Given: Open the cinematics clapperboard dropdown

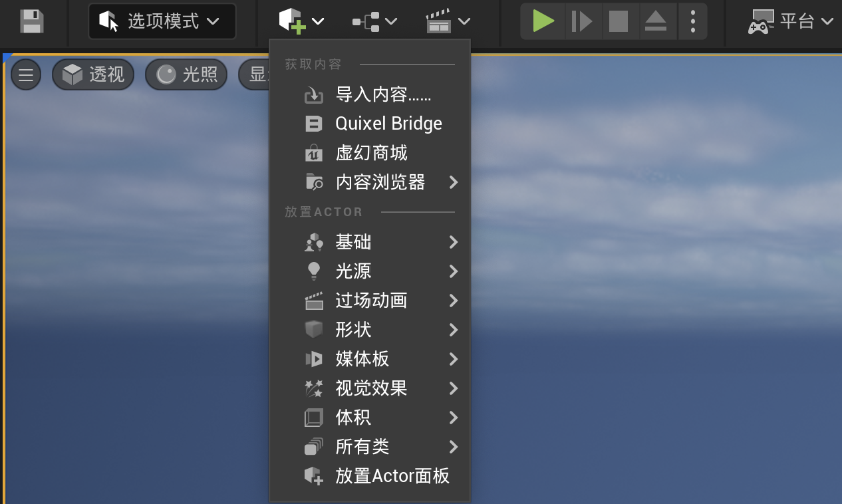Looking at the screenshot, I should click(448, 21).
